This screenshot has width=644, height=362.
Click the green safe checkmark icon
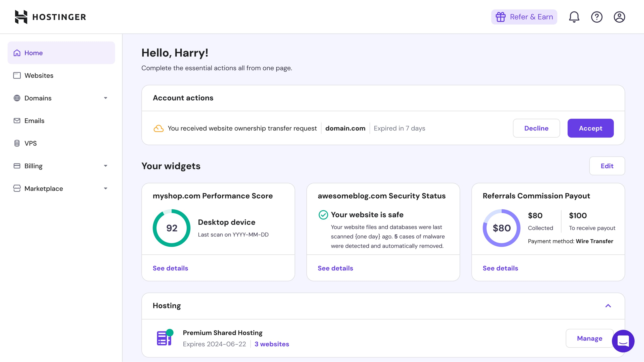point(323,215)
